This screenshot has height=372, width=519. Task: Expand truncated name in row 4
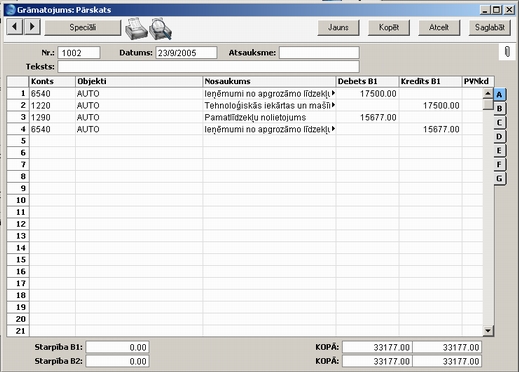point(333,129)
